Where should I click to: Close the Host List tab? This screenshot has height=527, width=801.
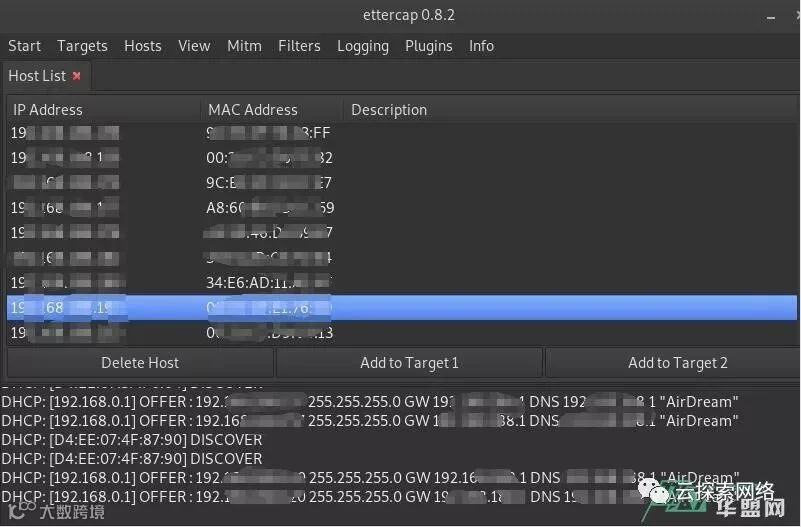(77, 76)
